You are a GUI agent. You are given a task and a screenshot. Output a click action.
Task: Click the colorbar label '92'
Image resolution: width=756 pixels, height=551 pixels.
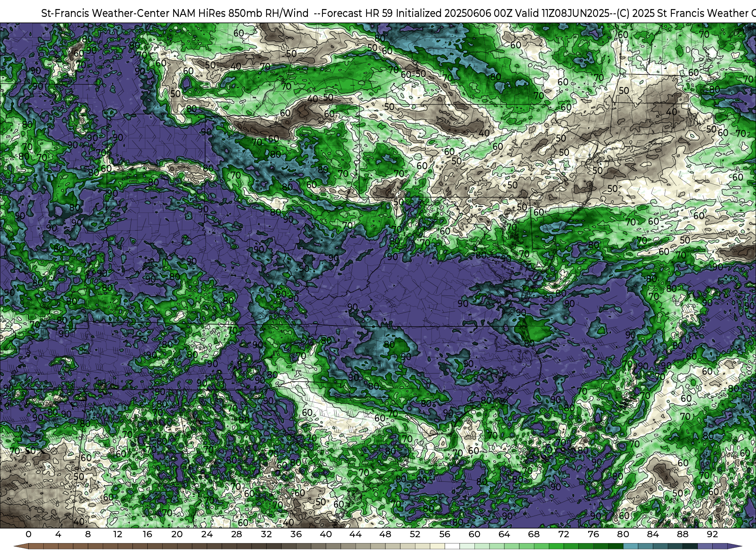click(712, 534)
